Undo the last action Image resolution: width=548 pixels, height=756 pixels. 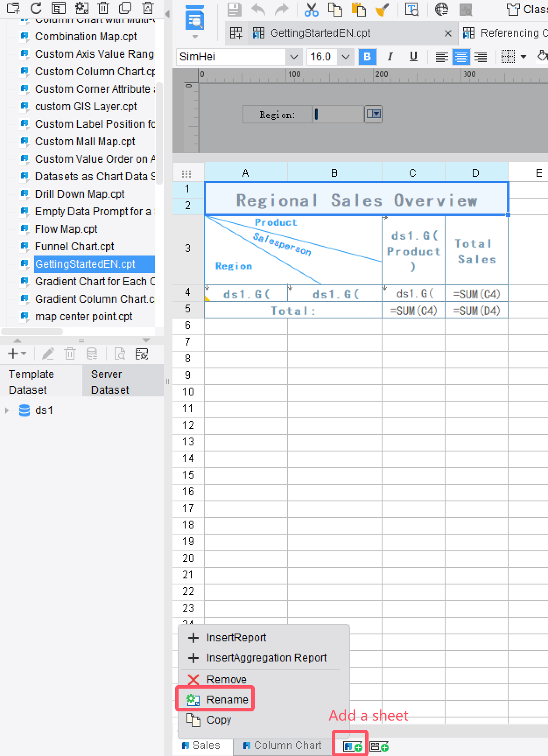(x=258, y=9)
